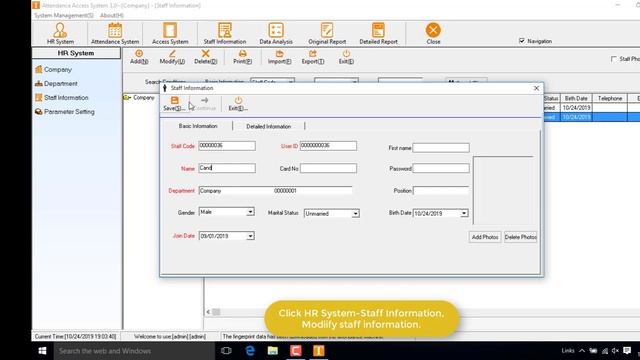Click the Search the web and Windows box
This screenshot has height=360, width=640.
[x=134, y=351]
